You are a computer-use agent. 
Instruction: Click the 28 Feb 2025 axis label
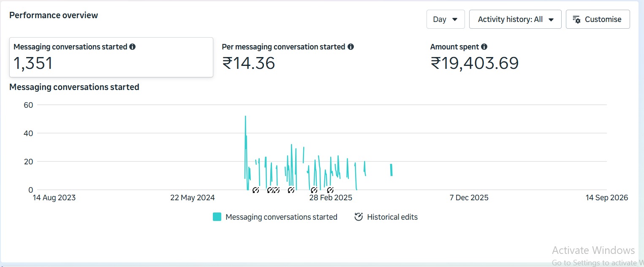pyautogui.click(x=331, y=198)
